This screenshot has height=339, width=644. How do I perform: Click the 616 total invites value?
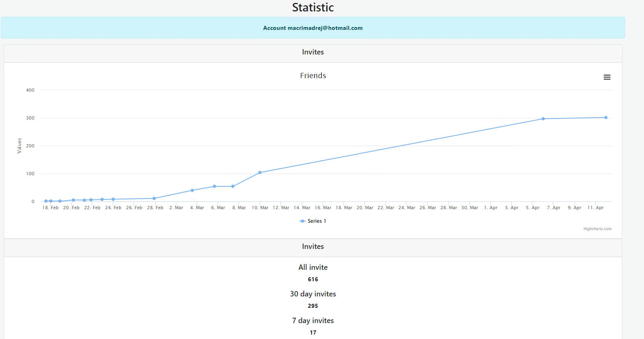point(313,279)
